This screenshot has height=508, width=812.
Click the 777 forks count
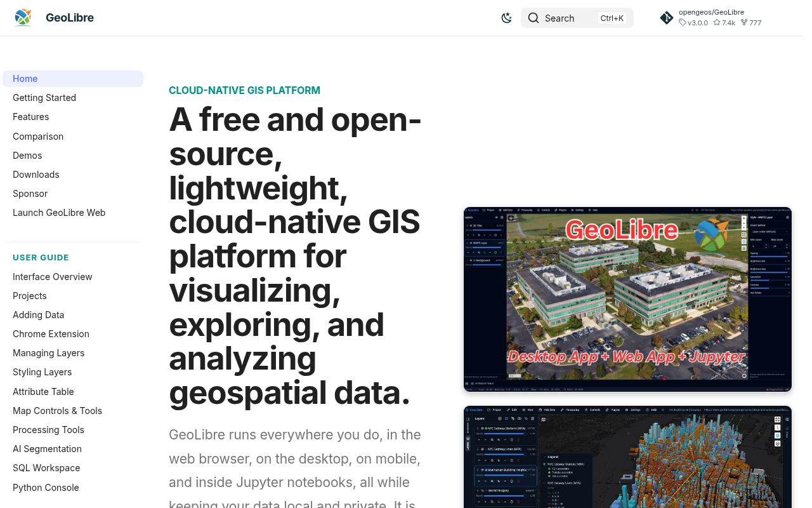pos(751,23)
